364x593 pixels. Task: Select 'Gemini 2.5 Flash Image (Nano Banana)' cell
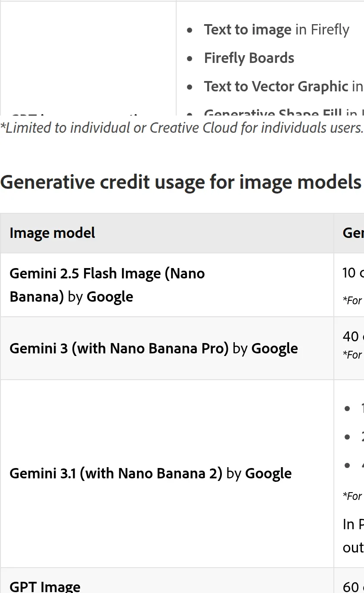167,285
